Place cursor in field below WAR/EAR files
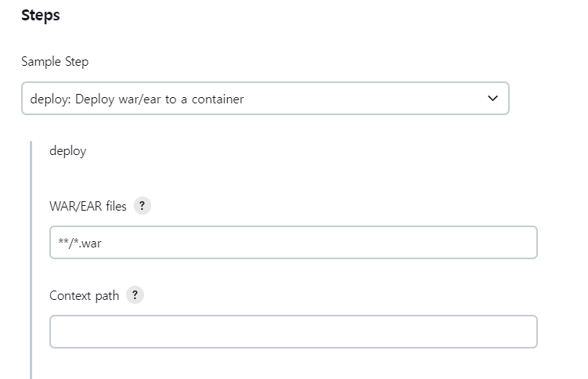 click(294, 242)
